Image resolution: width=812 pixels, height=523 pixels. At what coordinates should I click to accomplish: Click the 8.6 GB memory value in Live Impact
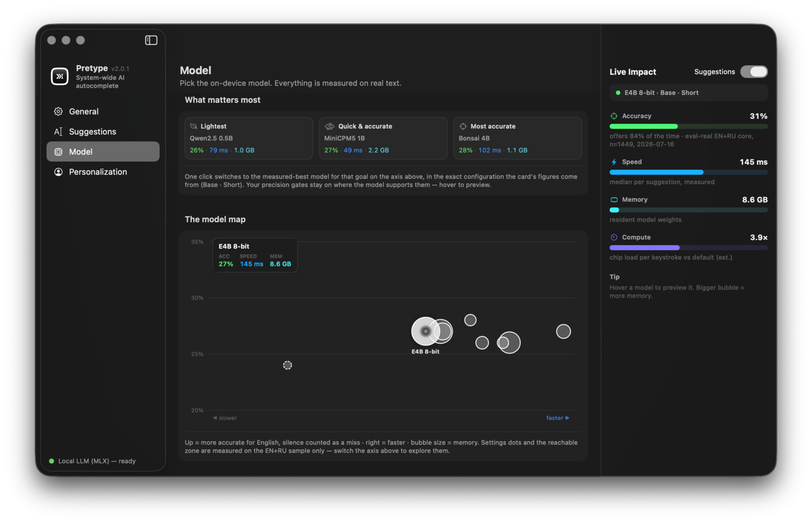(x=755, y=200)
